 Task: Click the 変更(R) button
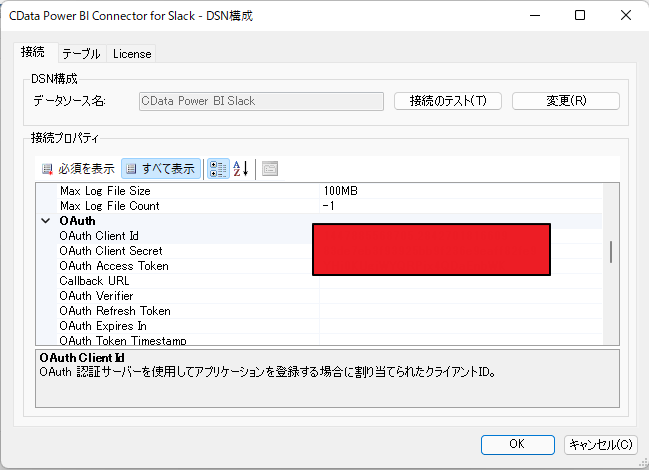point(566,101)
